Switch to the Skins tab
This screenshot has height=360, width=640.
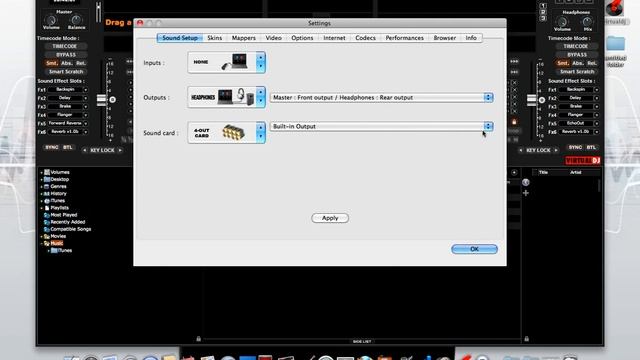(214, 38)
